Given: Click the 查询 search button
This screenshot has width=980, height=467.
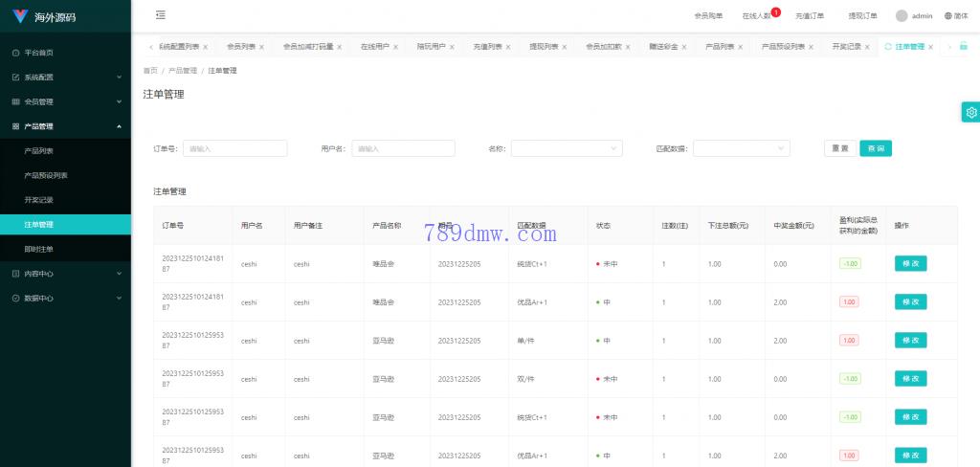Looking at the screenshot, I should pyautogui.click(x=876, y=148).
